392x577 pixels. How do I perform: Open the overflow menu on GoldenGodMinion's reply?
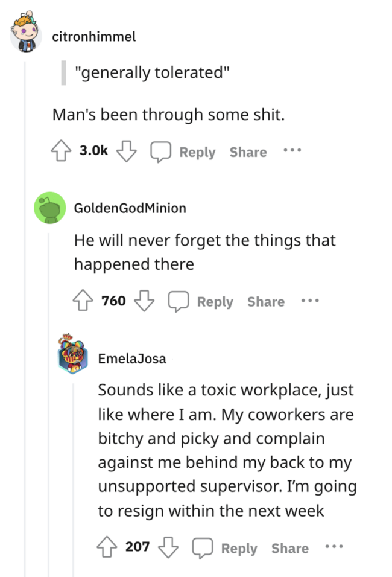pyautogui.click(x=309, y=301)
